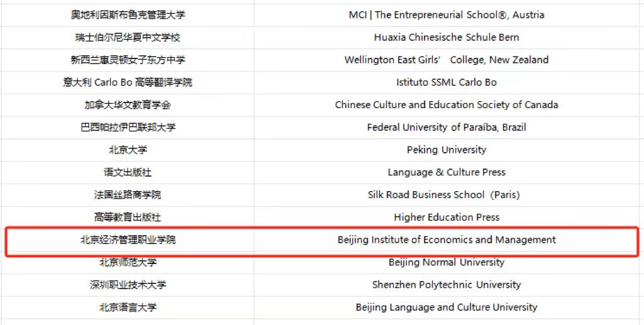
Task: Click the Peking University cell
Action: (447, 150)
